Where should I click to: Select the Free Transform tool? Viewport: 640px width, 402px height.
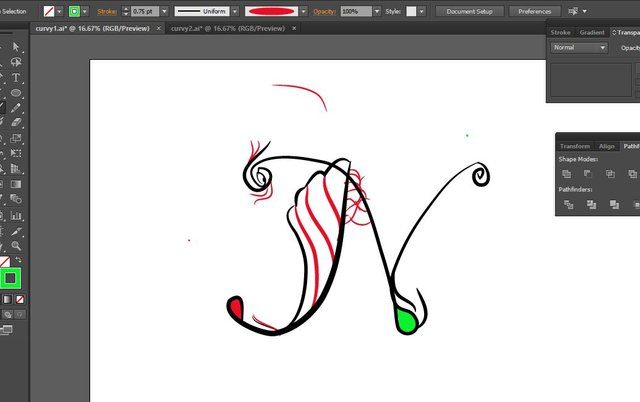[x=16, y=153]
